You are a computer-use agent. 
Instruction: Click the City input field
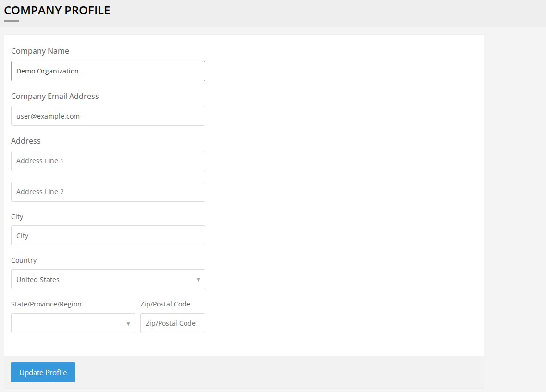pyautogui.click(x=108, y=235)
